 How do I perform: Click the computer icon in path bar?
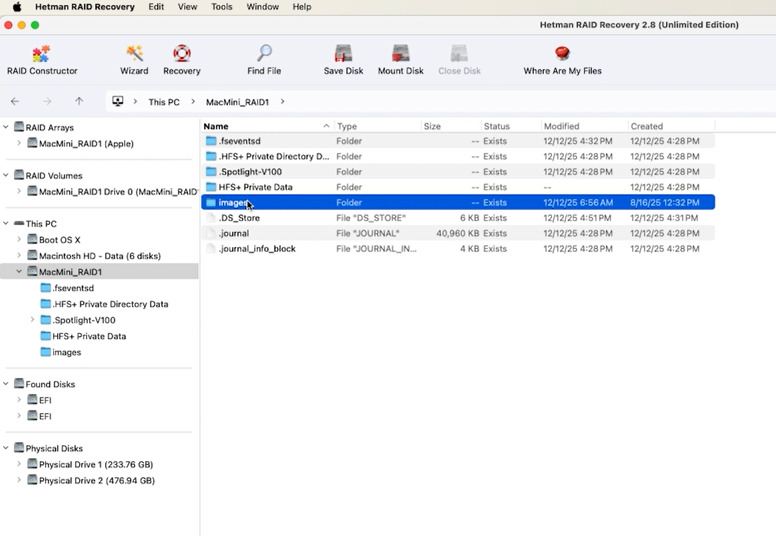(118, 101)
